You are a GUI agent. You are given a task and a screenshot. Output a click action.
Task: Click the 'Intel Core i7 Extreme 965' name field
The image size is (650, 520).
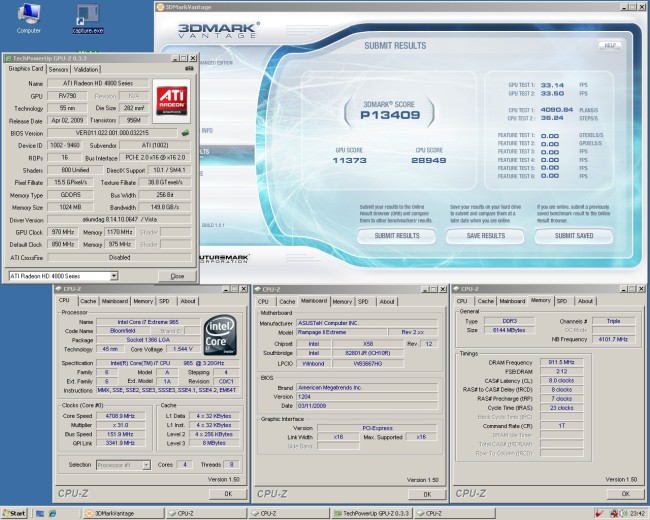click(148, 322)
